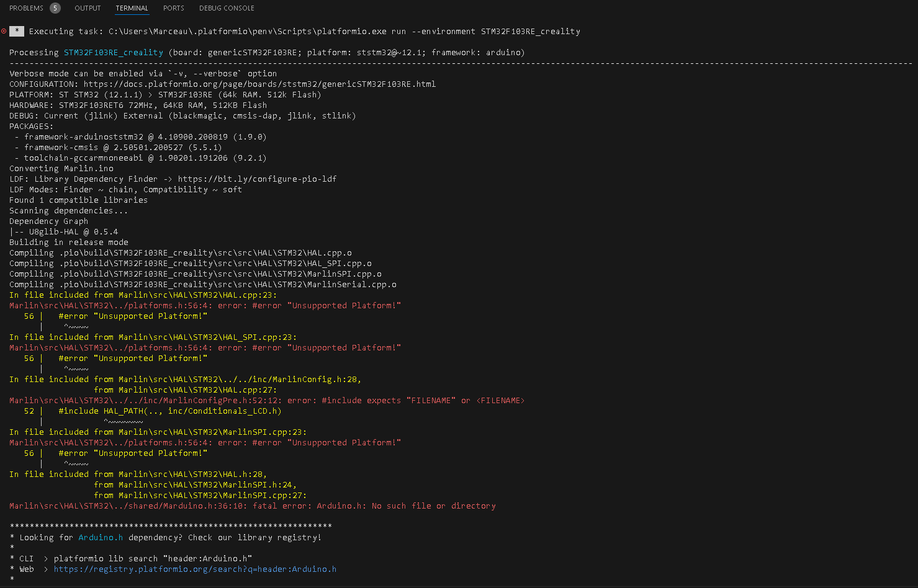Click the toolchain-gccarmnoneeabi @ 1.90201.191206 line

(140, 158)
